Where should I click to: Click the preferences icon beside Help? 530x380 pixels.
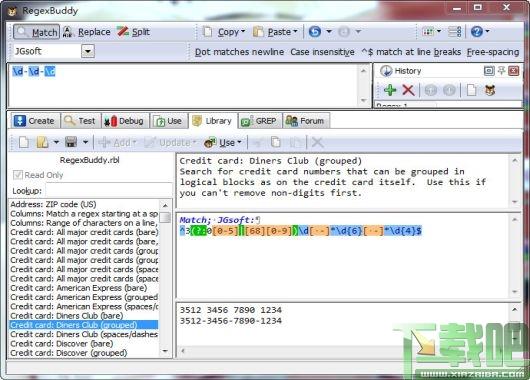click(x=455, y=32)
